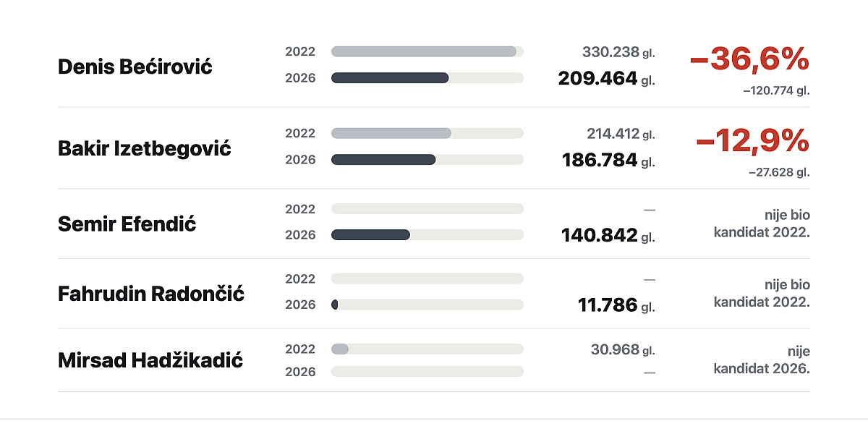Click the 'nije kandidat 2026.' note
The image size is (868, 434).
pyautogui.click(x=762, y=359)
